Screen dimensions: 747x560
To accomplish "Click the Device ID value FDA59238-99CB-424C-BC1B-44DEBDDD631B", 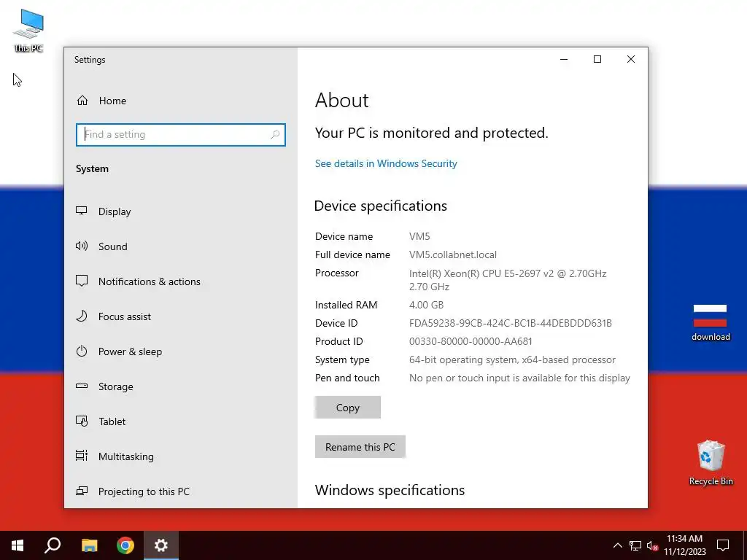I will (x=510, y=323).
